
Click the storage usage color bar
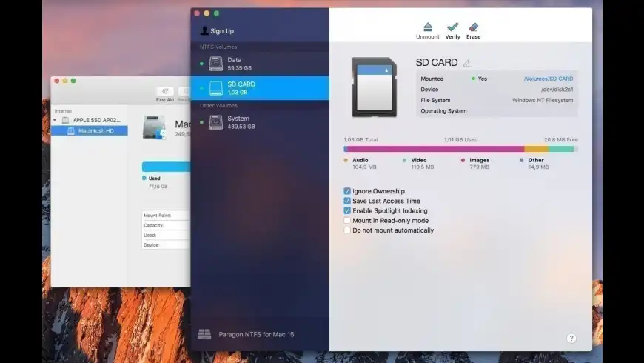(x=461, y=149)
